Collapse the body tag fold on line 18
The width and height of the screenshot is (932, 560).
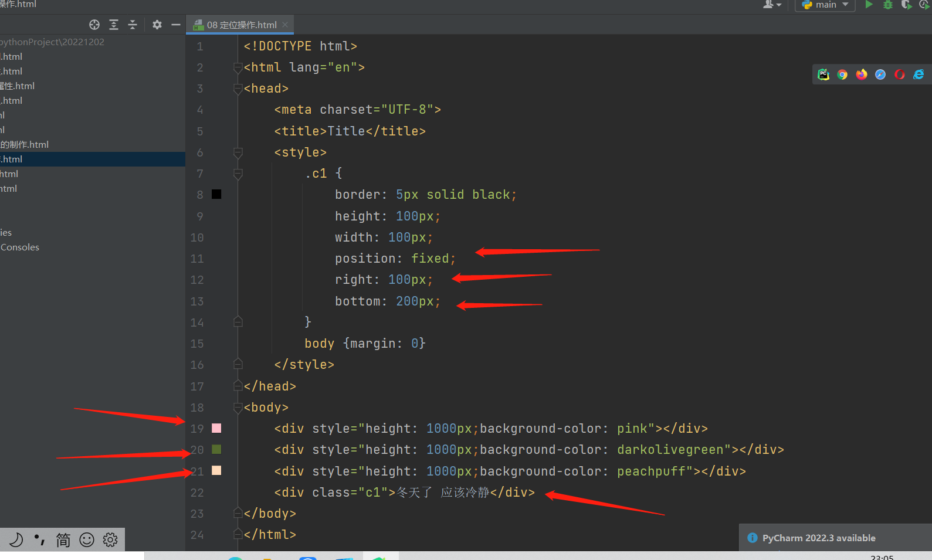tap(238, 407)
